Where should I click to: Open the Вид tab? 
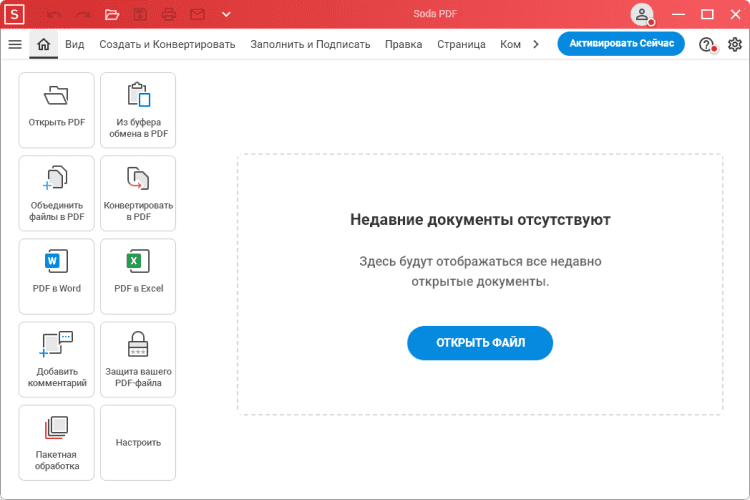point(75,44)
